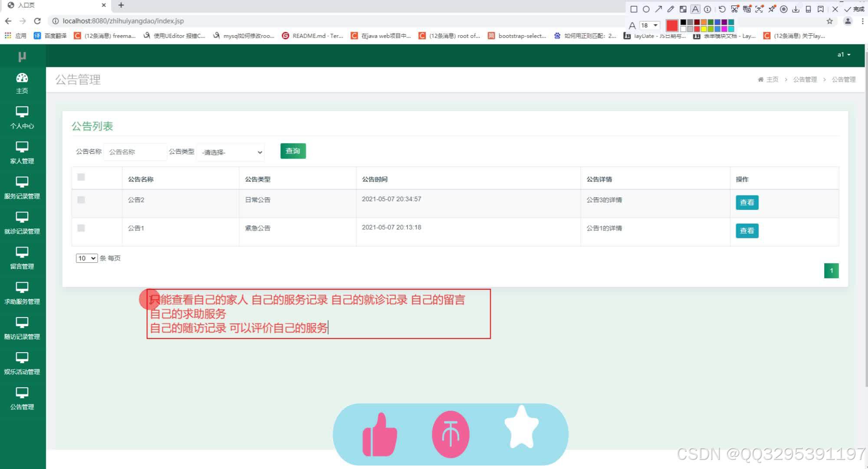Check the box for the 公告1 row
The image size is (868, 469).
(x=81, y=228)
